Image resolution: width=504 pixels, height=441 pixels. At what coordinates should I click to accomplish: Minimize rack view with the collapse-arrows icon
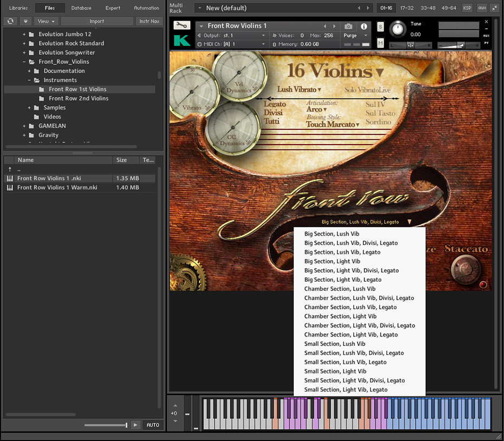494,8
